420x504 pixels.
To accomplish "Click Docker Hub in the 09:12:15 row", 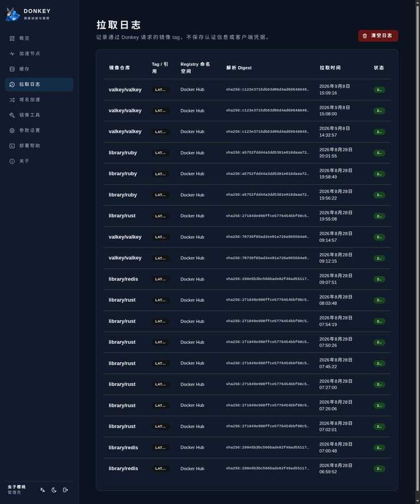I will (192, 258).
